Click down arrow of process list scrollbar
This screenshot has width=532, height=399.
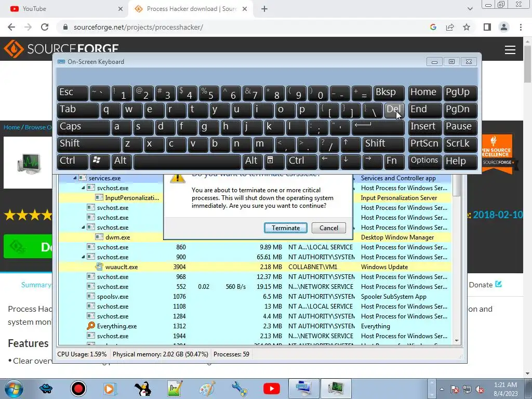(457, 341)
